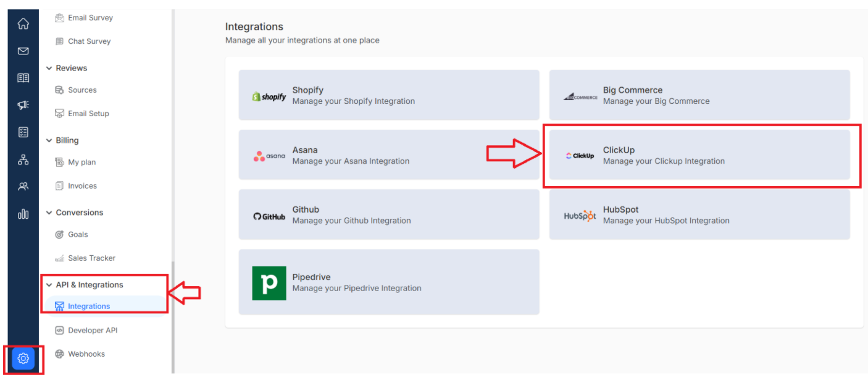
Task: Click the Sales Tracker chart icon
Action: pyautogui.click(x=59, y=258)
